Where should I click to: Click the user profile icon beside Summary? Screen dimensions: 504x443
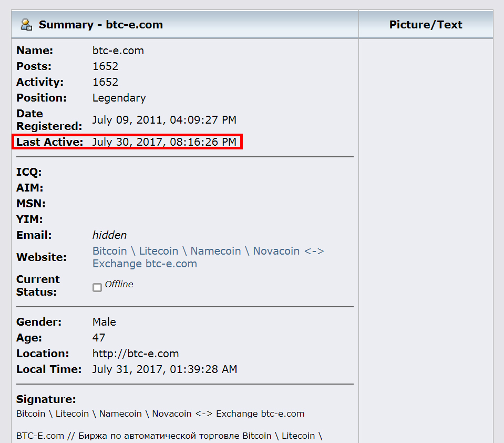point(26,24)
